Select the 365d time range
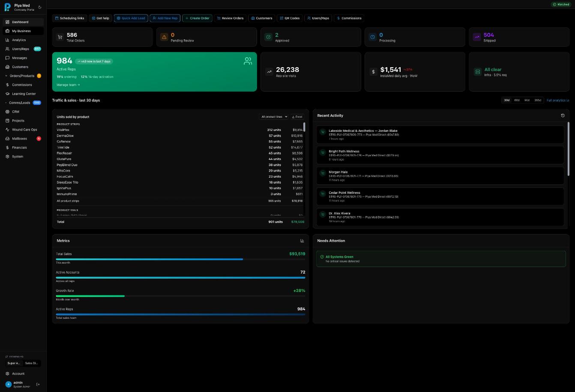 click(x=538, y=100)
